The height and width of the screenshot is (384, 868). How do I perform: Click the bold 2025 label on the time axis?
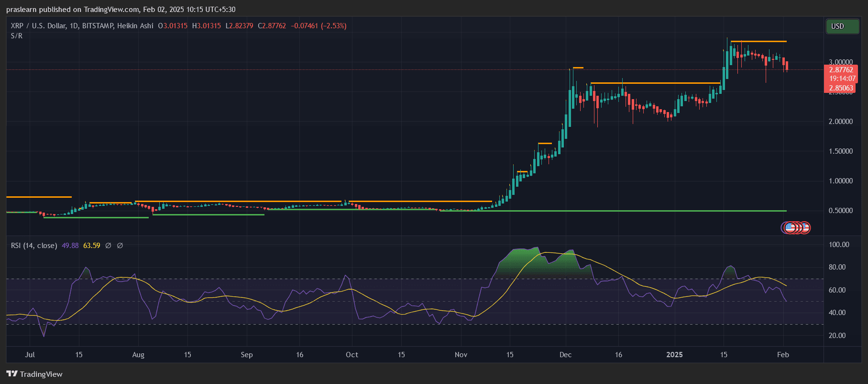[x=674, y=355]
